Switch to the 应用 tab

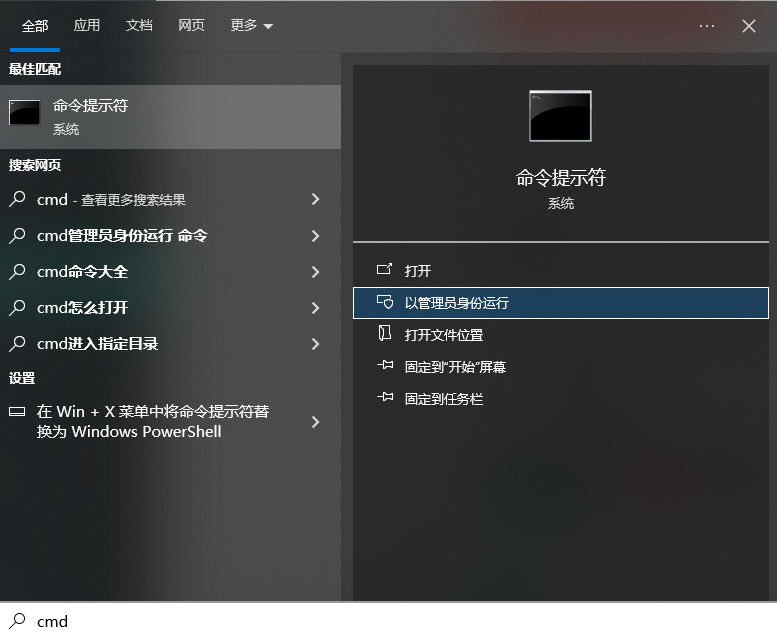87,26
